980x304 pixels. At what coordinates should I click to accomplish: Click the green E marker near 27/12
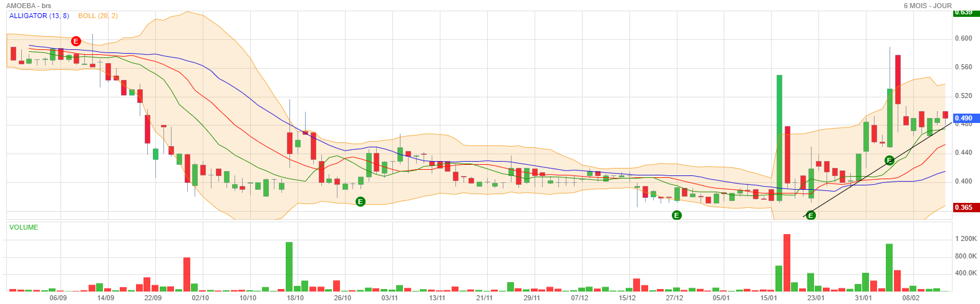677,215
